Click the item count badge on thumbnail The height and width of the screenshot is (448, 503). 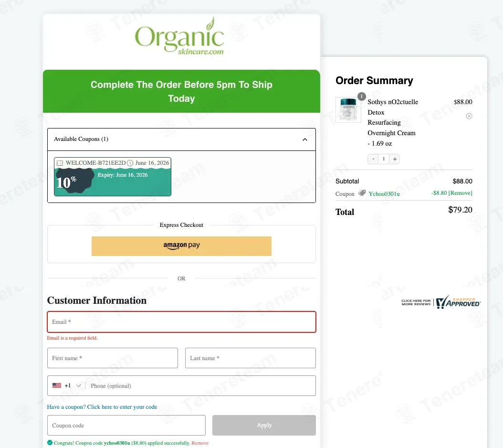362,96
